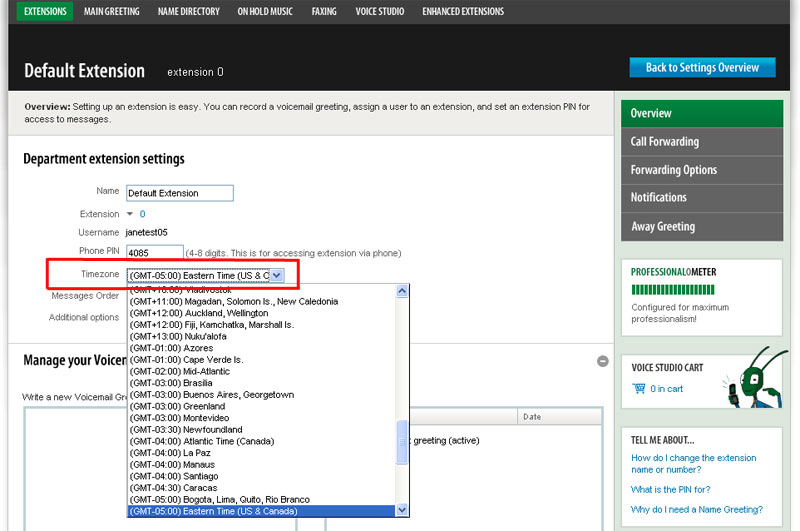
Task: Choose Newfoundland timezone
Action: click(x=261, y=429)
